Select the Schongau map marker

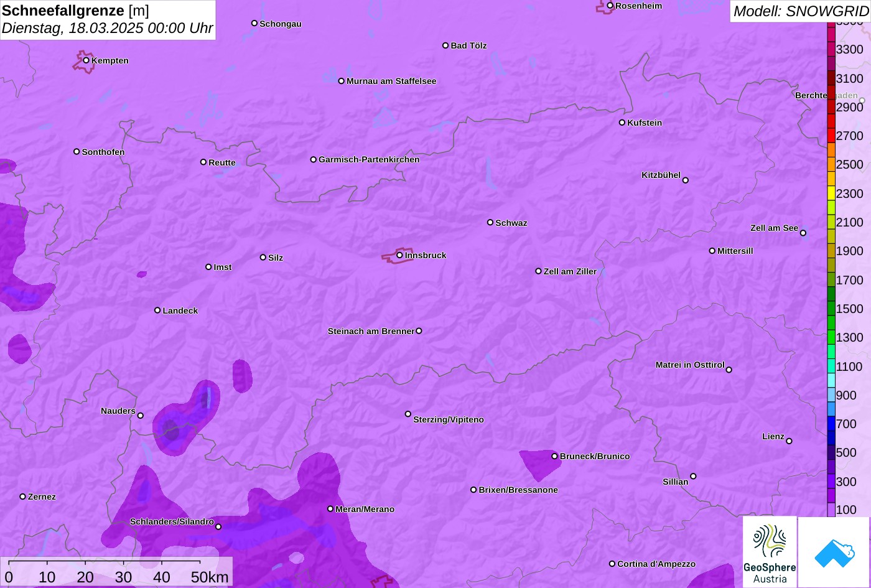point(254,24)
